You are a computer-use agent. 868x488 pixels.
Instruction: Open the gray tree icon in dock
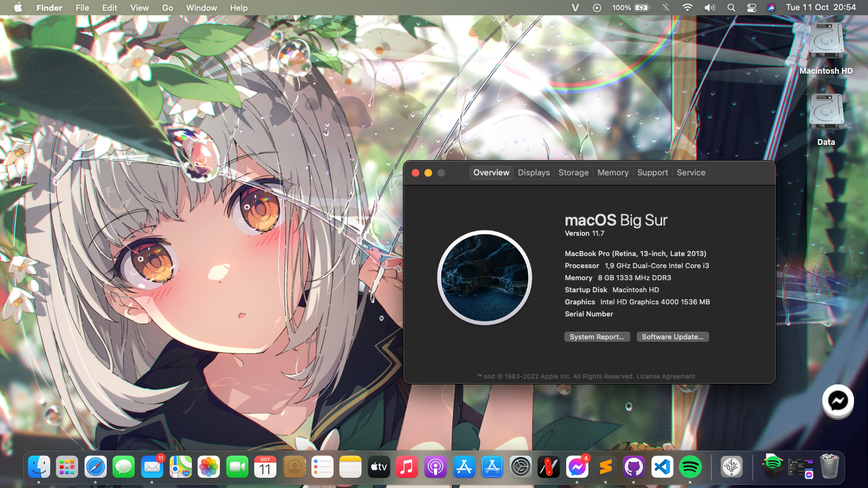click(732, 467)
